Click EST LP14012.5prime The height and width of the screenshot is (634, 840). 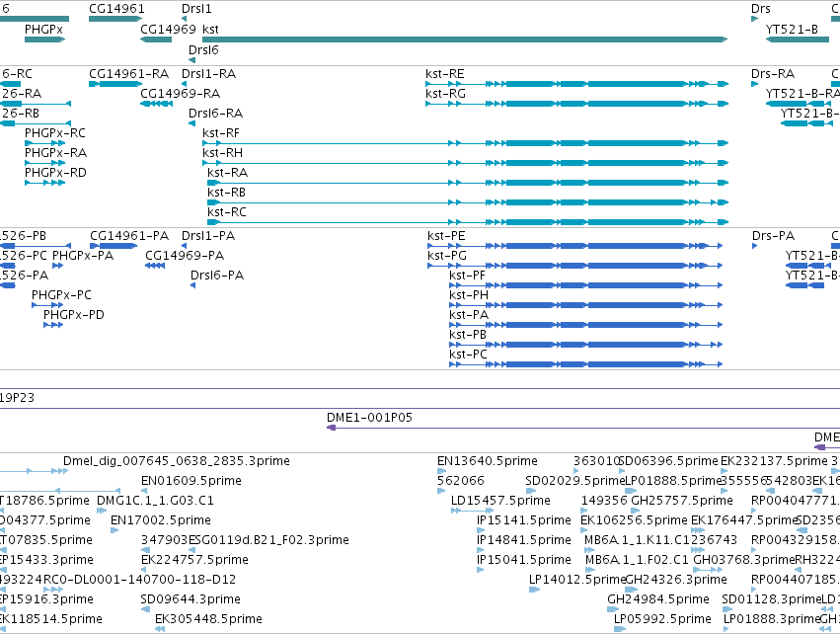[x=577, y=580]
